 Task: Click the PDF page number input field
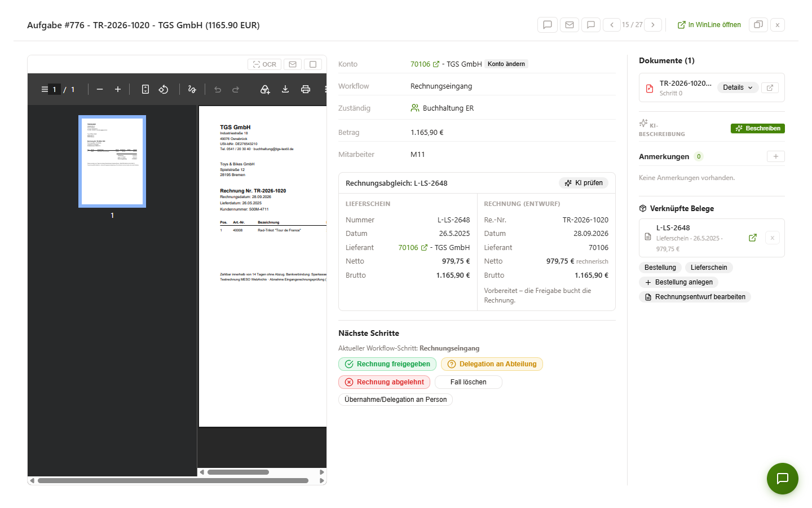[55, 89]
